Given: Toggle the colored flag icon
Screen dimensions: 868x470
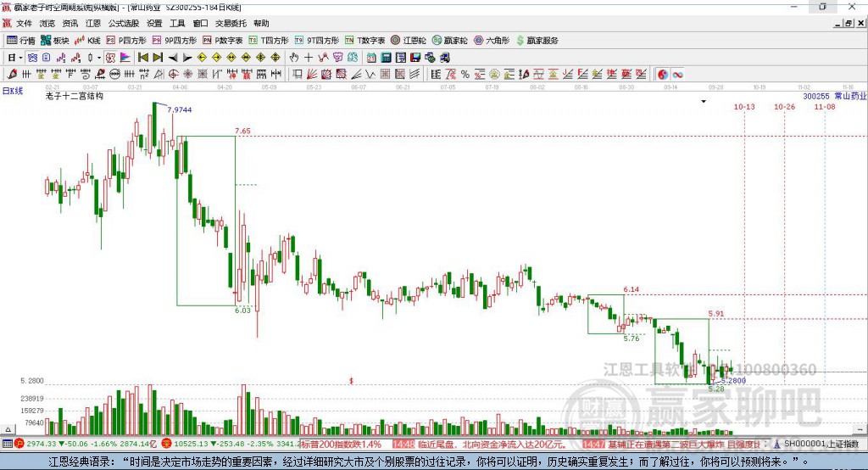Looking at the screenshot, I should pos(126,58).
